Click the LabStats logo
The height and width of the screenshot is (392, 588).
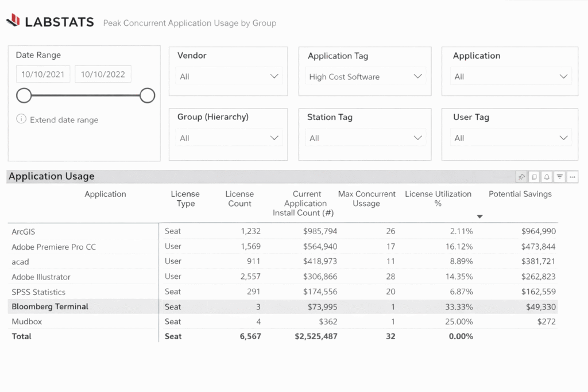tap(50, 22)
